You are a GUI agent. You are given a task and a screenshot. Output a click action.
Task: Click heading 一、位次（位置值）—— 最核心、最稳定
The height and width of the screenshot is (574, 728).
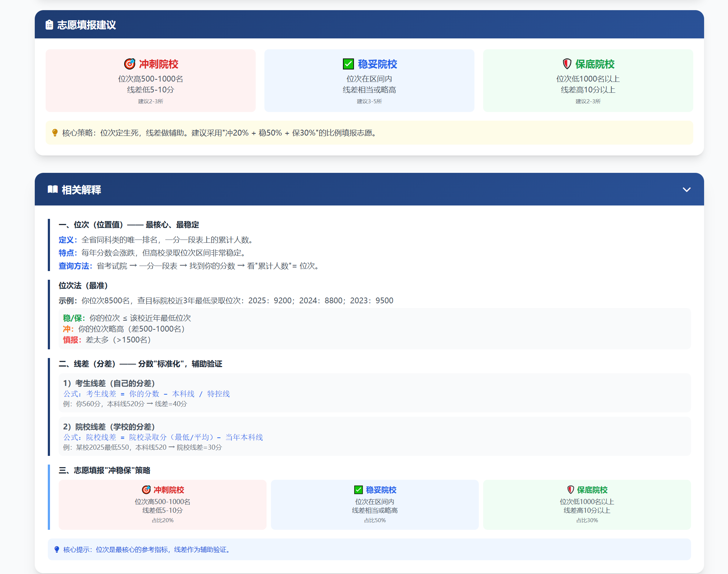(x=129, y=225)
